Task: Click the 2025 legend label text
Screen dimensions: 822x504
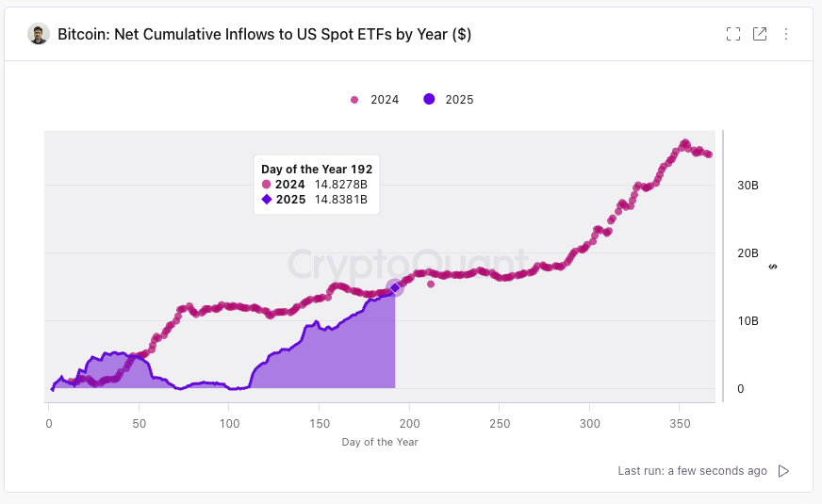Action: pyautogui.click(x=459, y=100)
